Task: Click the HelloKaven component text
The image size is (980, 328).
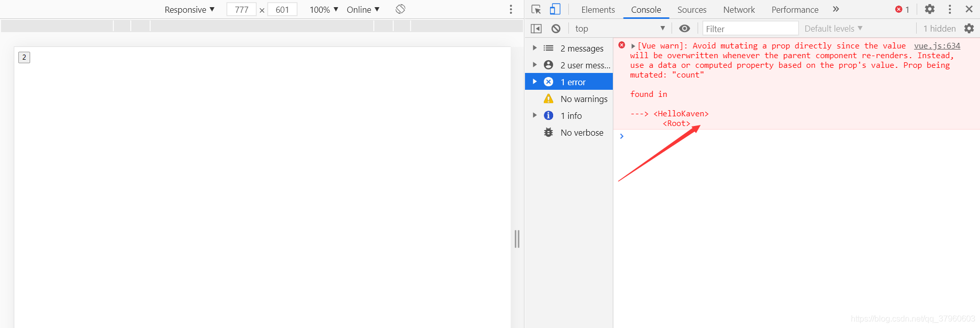Action: coord(681,114)
